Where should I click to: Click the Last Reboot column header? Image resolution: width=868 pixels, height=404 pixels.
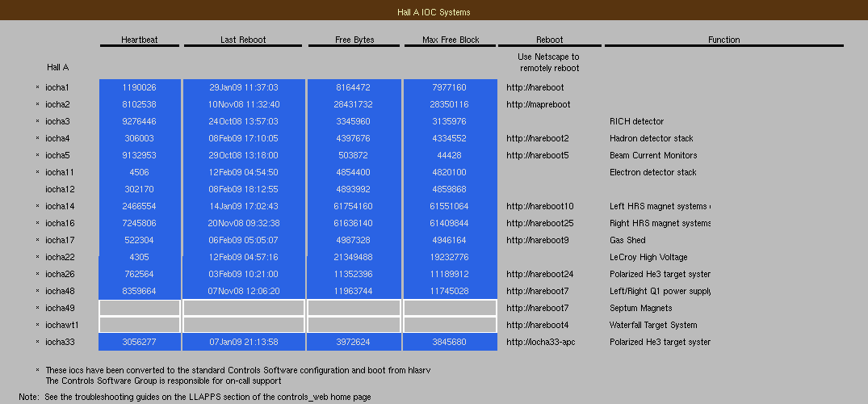(x=243, y=40)
